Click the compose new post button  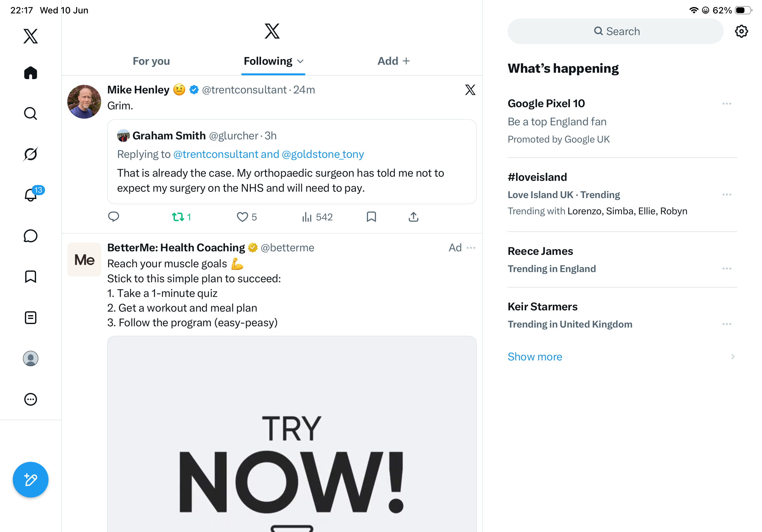pyautogui.click(x=31, y=479)
